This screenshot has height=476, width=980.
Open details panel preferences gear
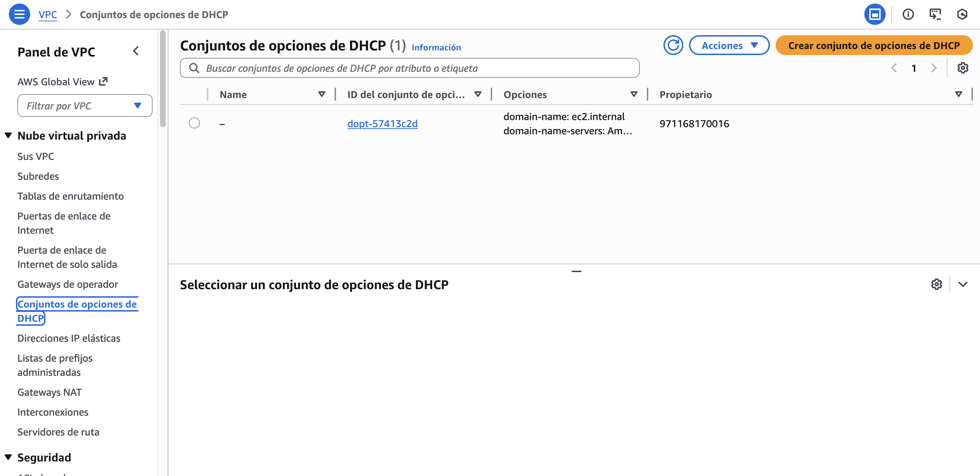click(x=936, y=284)
